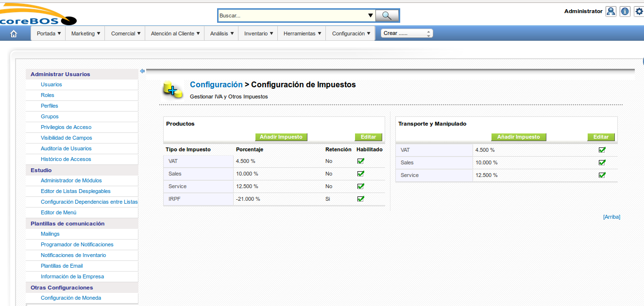Click the Home icon in navigation bar
The height and width of the screenshot is (306, 644).
(x=14, y=33)
